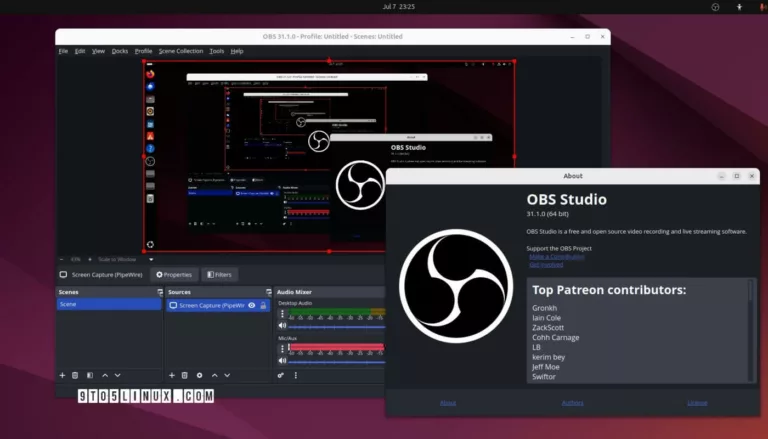The height and width of the screenshot is (439, 768).
Task: Click the circular tray icon in top bar
Action: (x=715, y=7)
